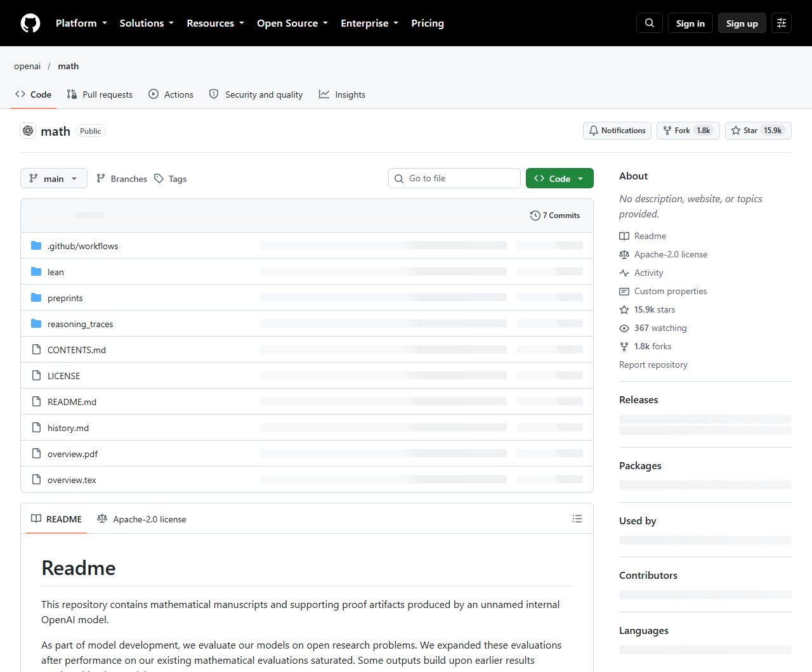Open the search magnifier button
Image resolution: width=812 pixels, height=672 pixels.
(x=650, y=23)
